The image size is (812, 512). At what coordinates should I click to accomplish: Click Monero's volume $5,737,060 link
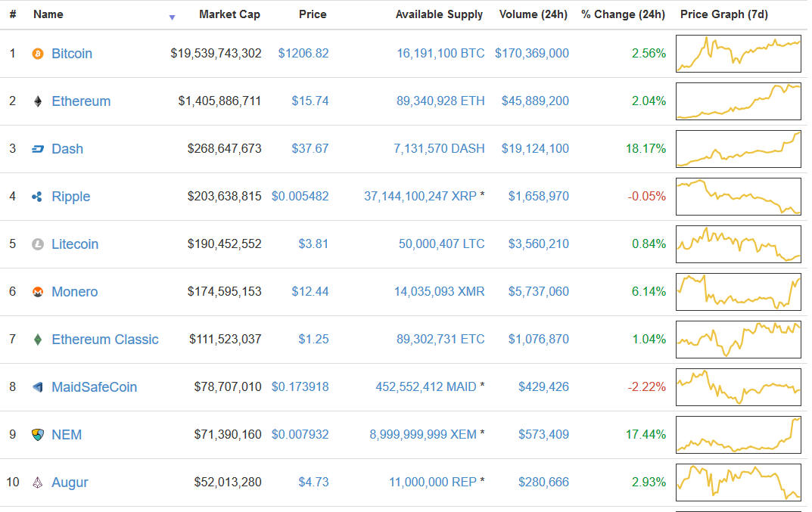tap(538, 292)
